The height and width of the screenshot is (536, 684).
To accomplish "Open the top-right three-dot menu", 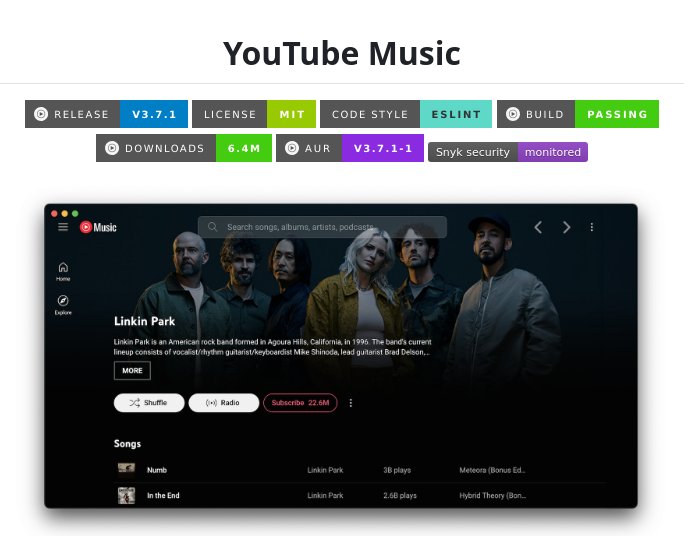I will [x=592, y=227].
